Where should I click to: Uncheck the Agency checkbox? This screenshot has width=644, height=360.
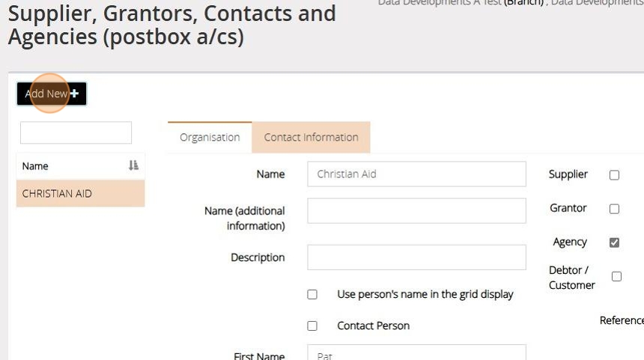point(614,242)
